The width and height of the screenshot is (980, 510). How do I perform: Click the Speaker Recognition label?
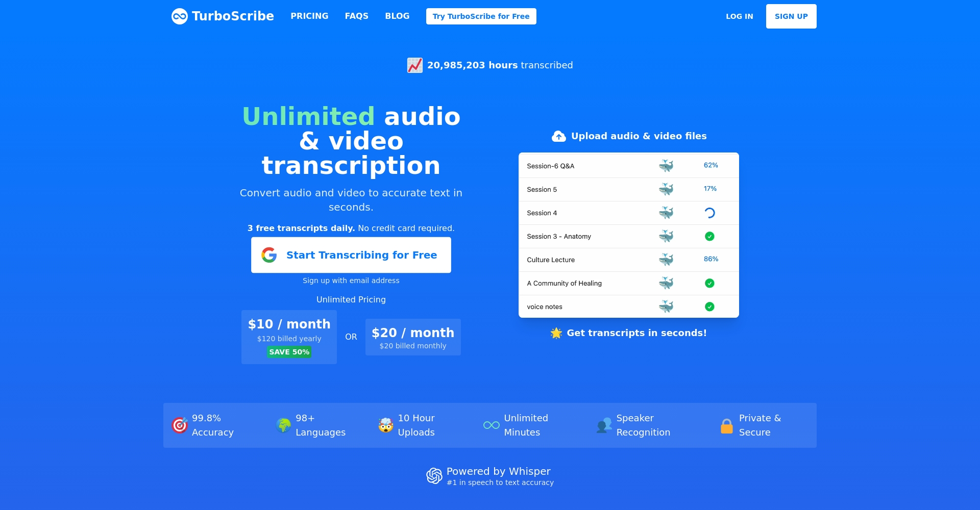coord(643,425)
